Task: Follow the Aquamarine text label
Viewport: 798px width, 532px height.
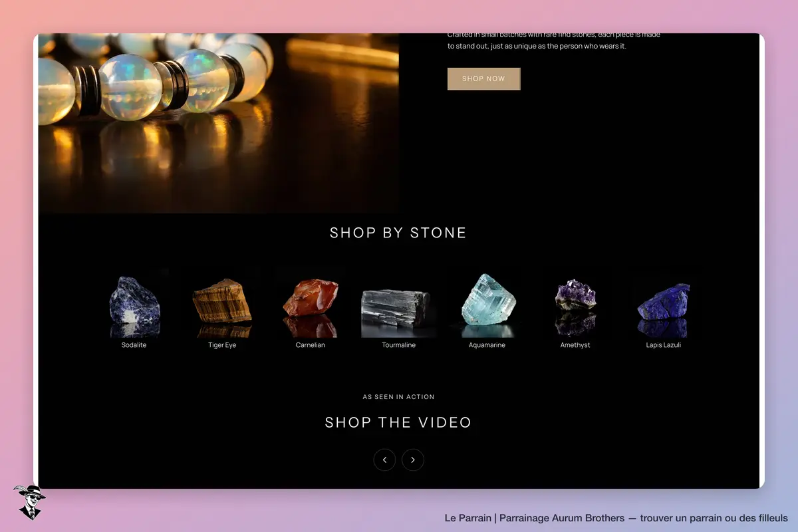Action: (x=487, y=345)
